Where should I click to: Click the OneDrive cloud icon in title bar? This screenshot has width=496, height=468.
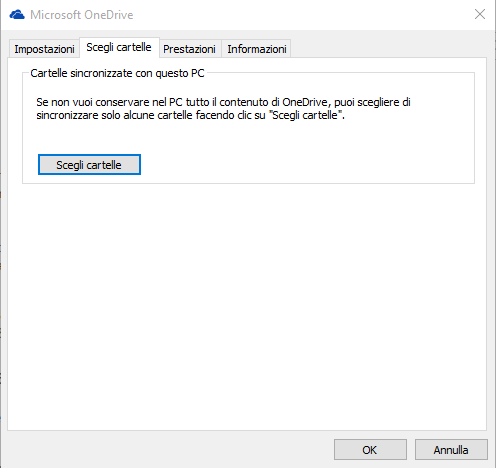click(17, 15)
